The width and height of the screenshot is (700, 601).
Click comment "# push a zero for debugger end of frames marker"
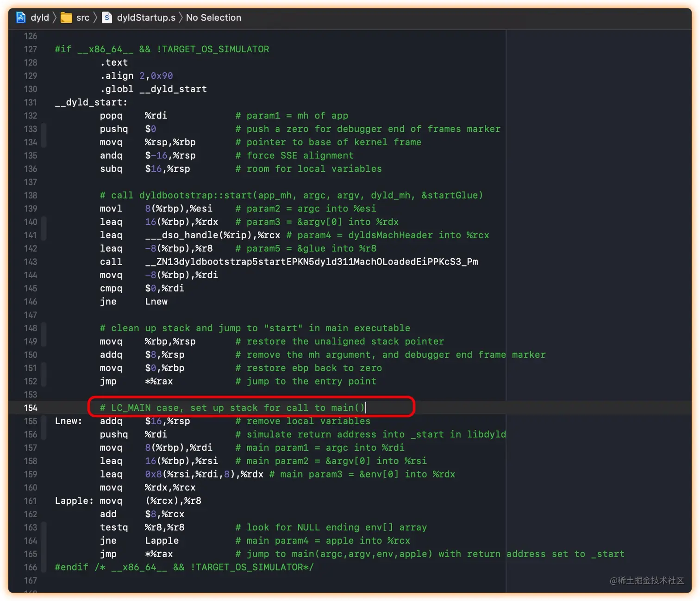coord(368,129)
